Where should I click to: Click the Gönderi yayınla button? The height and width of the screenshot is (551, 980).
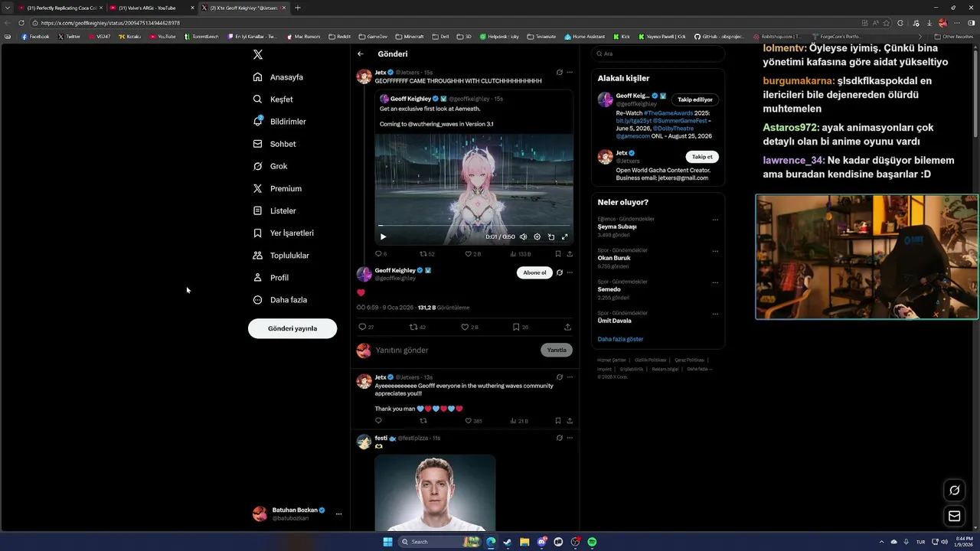coord(292,328)
